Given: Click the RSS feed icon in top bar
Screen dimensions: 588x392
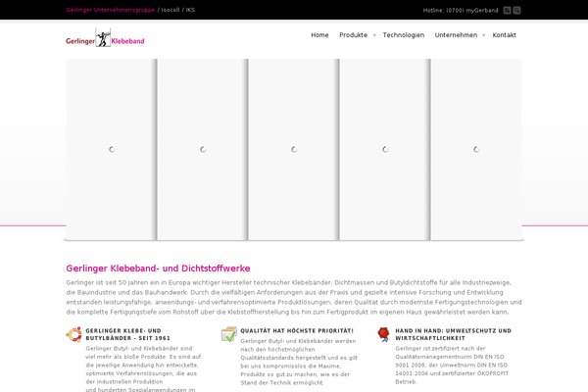Looking at the screenshot, I should coord(507,11).
